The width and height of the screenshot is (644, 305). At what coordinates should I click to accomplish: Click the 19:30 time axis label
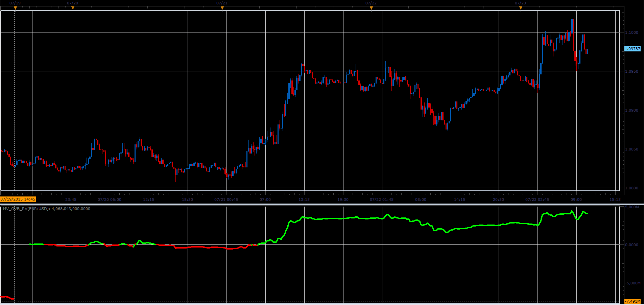[343, 200]
